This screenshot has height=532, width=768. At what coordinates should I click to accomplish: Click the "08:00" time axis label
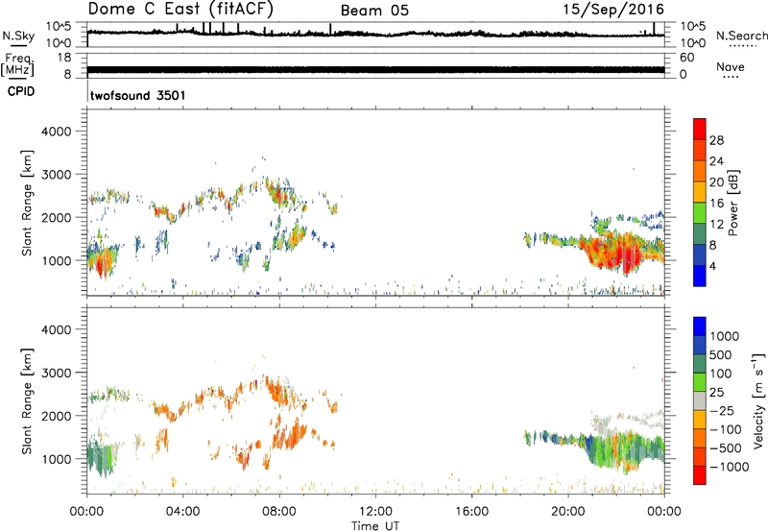tap(279, 512)
